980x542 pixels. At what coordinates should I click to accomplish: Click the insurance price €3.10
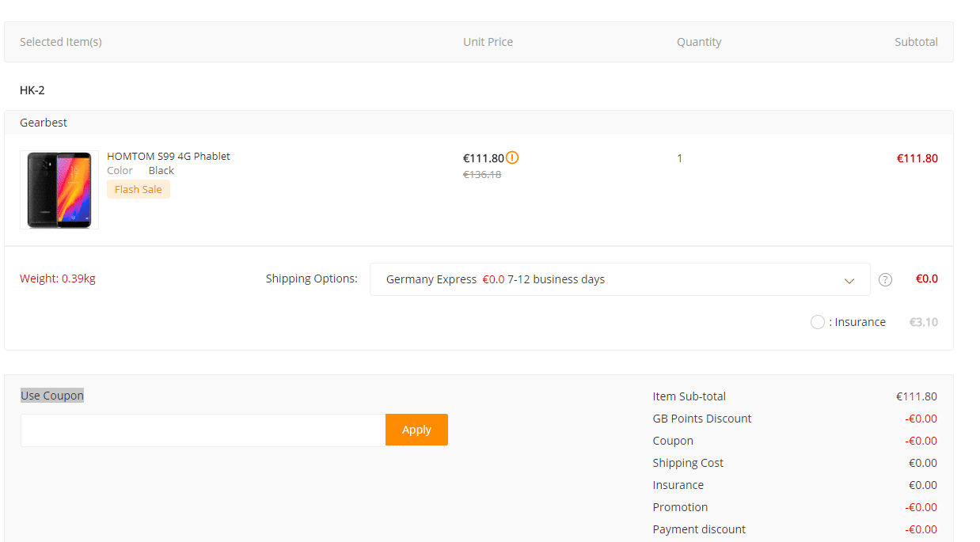(924, 322)
